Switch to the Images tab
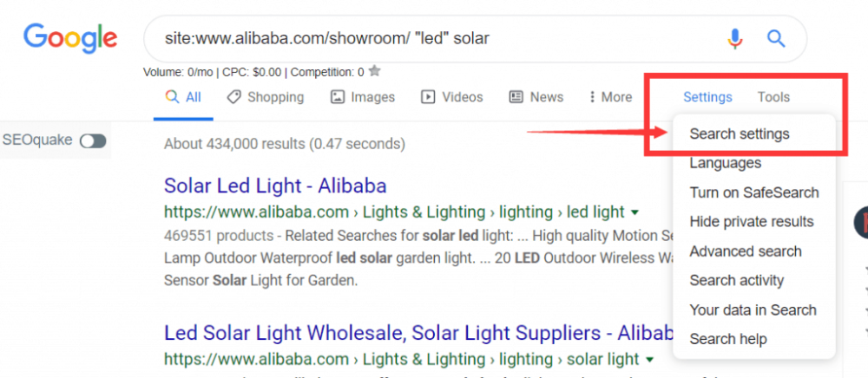 (x=363, y=97)
